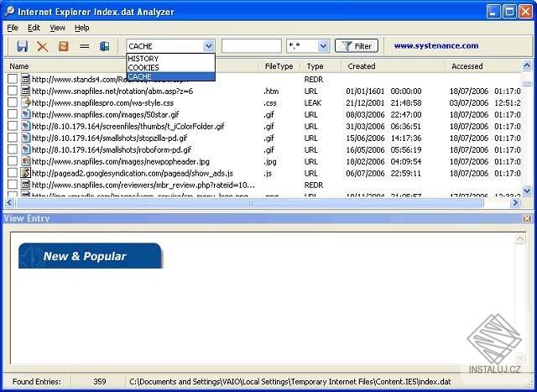Click the equals sign toolbar icon
This screenshot has height=392, width=537.
(x=84, y=46)
